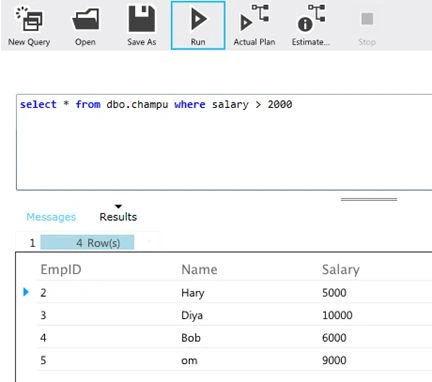
Task: Show the Actual Plan
Action: tap(254, 26)
